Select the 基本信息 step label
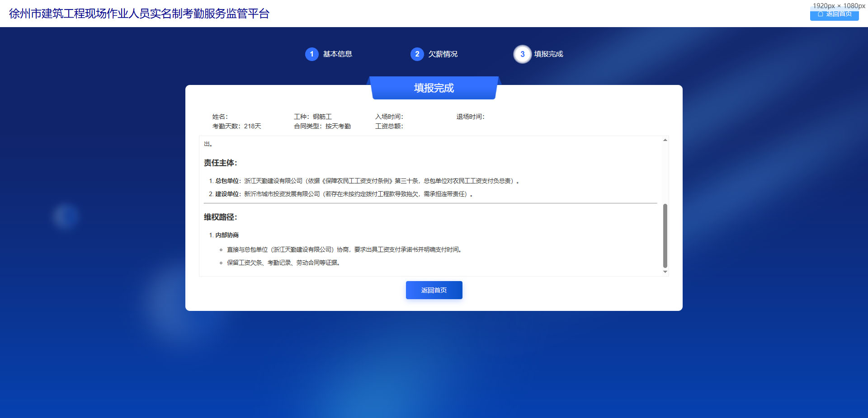Viewport: 868px width, 418px height. click(x=337, y=54)
